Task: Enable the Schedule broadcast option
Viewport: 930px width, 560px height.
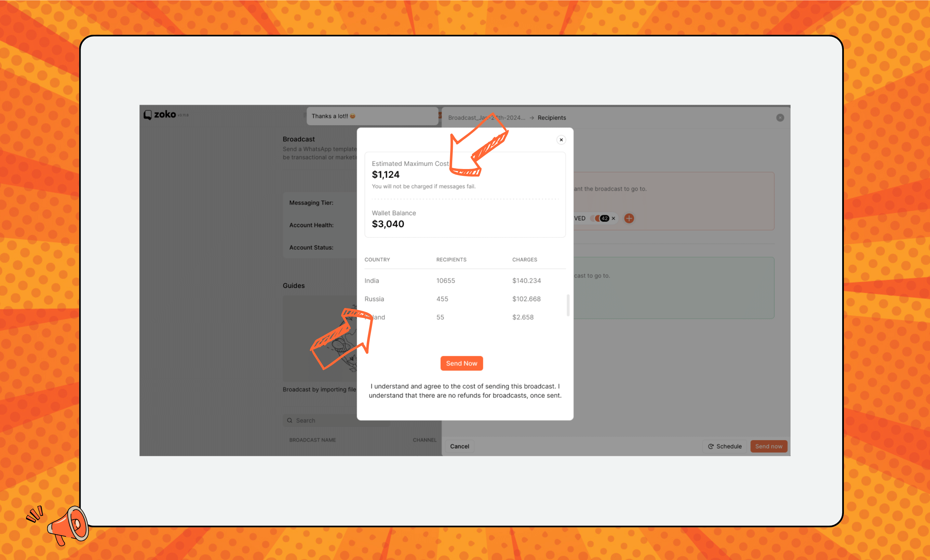Action: pos(725,446)
